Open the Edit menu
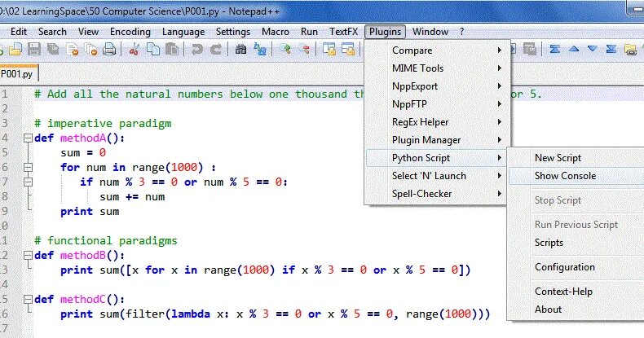Screen dimensions: 644x338 [19, 32]
